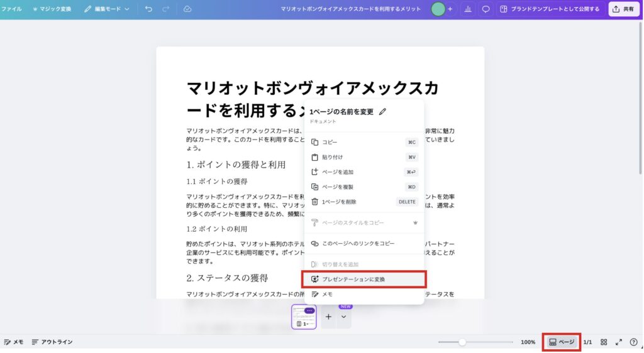This screenshot has height=353, width=644.
Task: Click the page 1 thumbnail
Action: (304, 318)
